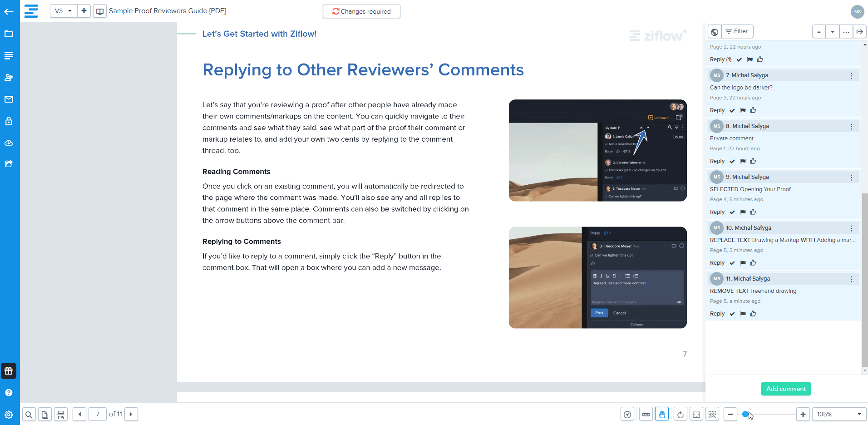Open the 105% zoom level dropdown

[x=838, y=414]
